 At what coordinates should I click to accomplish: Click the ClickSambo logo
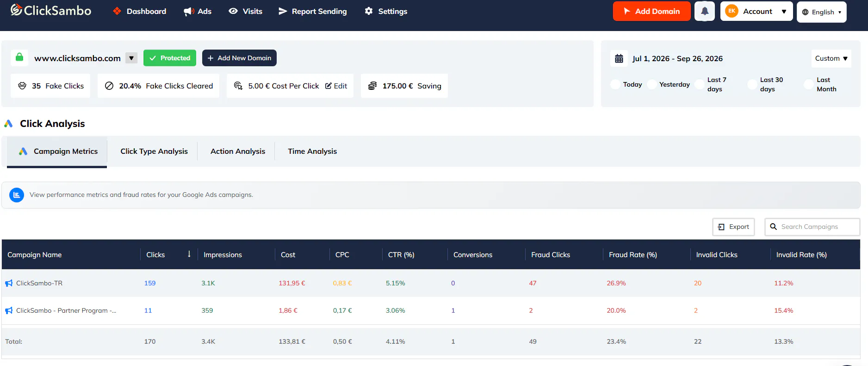point(51,10)
